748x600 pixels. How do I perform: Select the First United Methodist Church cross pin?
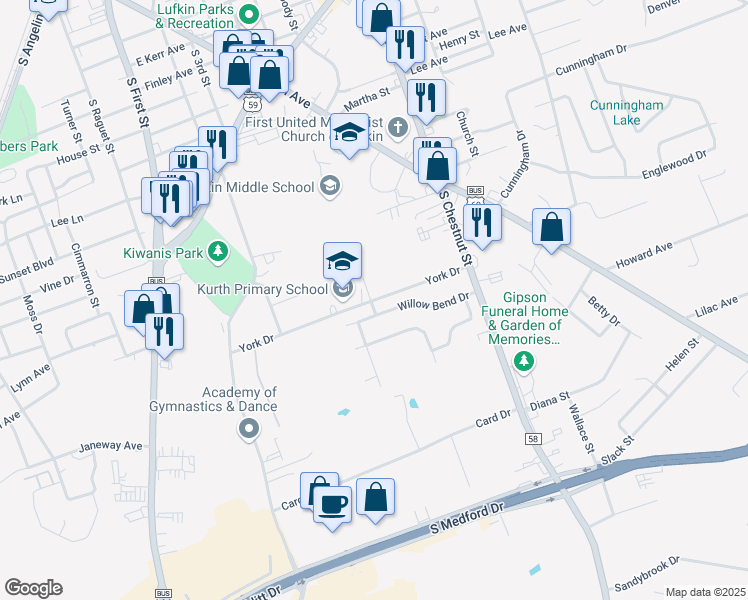coord(398,128)
